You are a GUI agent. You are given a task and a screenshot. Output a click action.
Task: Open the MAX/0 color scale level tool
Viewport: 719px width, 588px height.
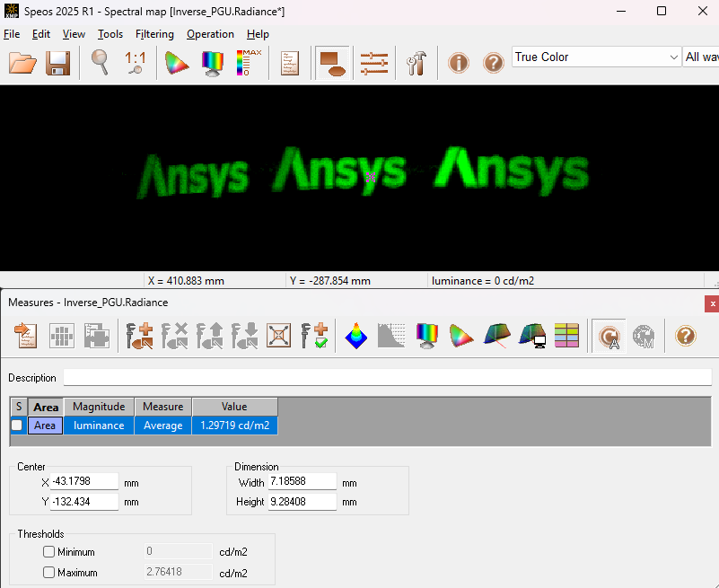249,63
